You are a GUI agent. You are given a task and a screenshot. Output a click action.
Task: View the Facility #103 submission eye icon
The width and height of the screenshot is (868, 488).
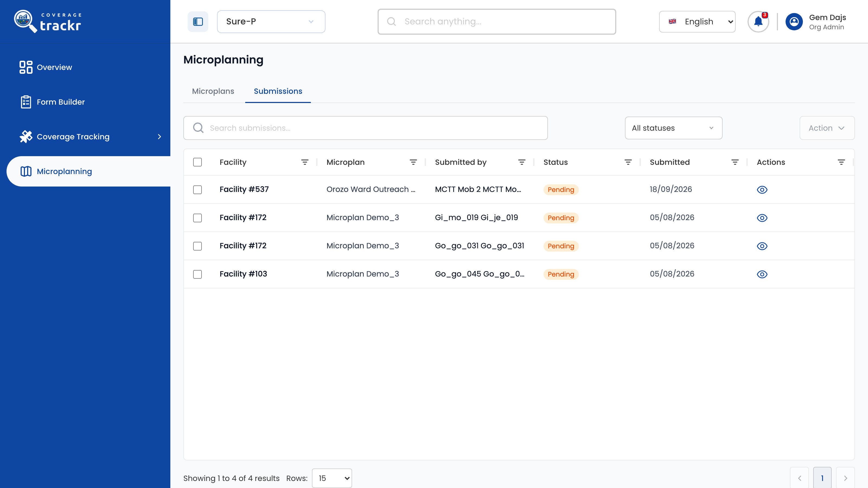coord(762,274)
